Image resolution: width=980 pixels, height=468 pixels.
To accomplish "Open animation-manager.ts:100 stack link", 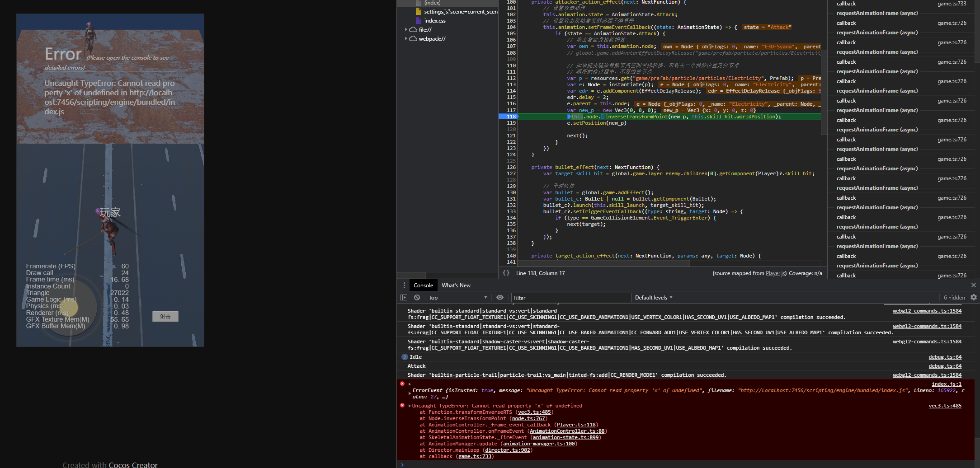I will (539, 444).
